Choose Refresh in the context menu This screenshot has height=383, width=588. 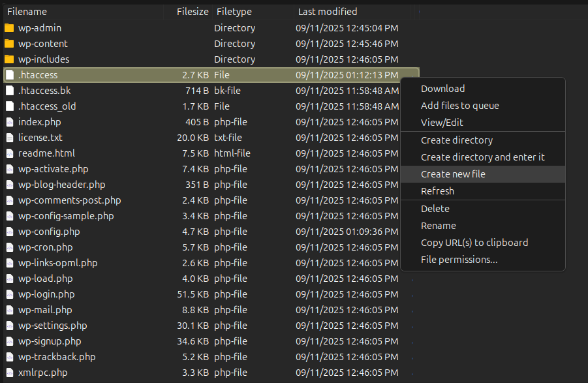click(483, 191)
